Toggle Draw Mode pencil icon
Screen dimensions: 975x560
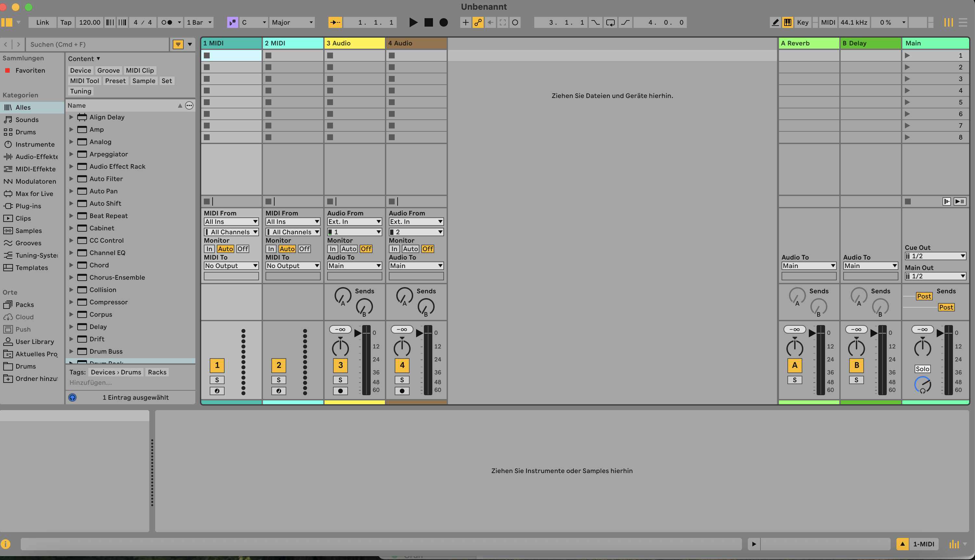pyautogui.click(x=775, y=22)
